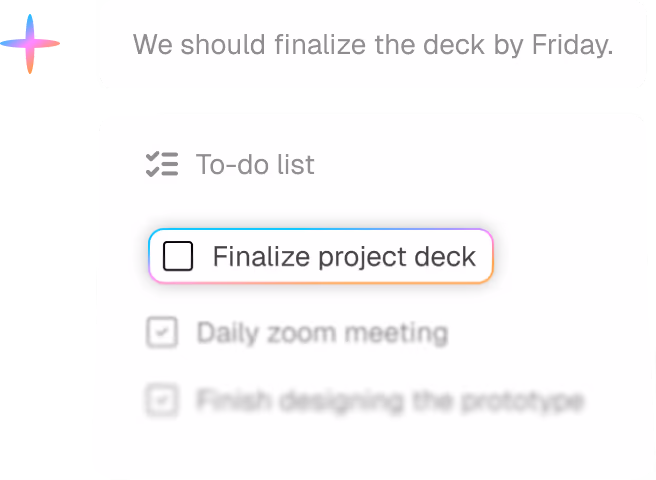The image size is (656, 480).
Task: Click the word We starting the message
Action: (152, 44)
